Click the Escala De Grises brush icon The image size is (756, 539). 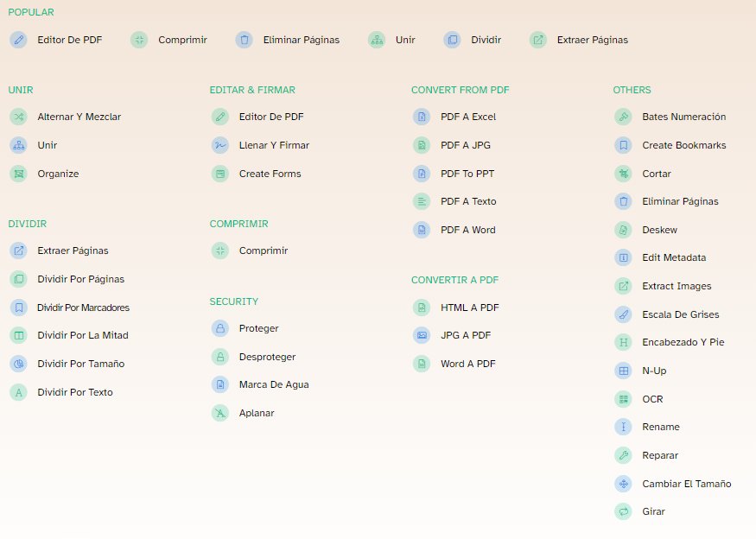pyautogui.click(x=623, y=314)
